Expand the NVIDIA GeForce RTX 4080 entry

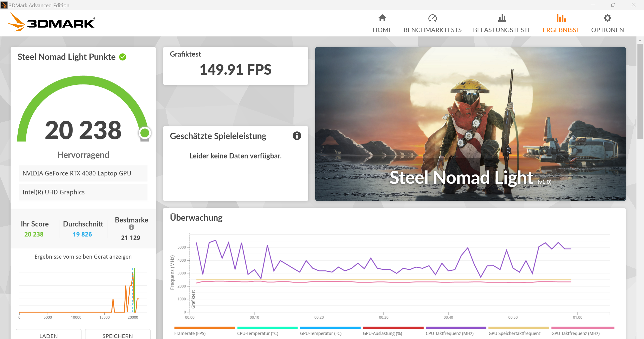coord(83,173)
